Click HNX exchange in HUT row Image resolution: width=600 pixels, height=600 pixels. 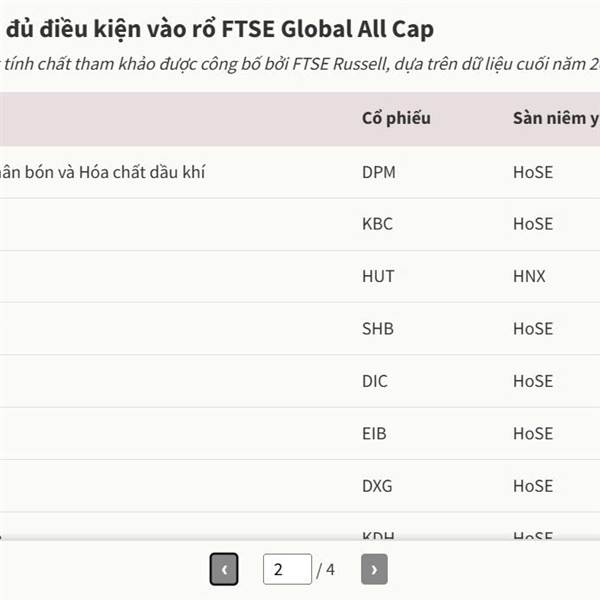tap(530, 276)
